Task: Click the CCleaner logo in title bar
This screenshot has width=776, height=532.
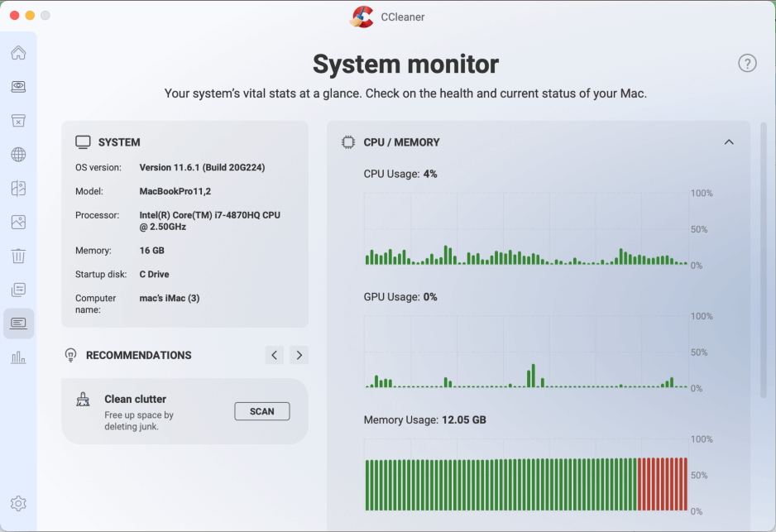Action: tap(362, 17)
